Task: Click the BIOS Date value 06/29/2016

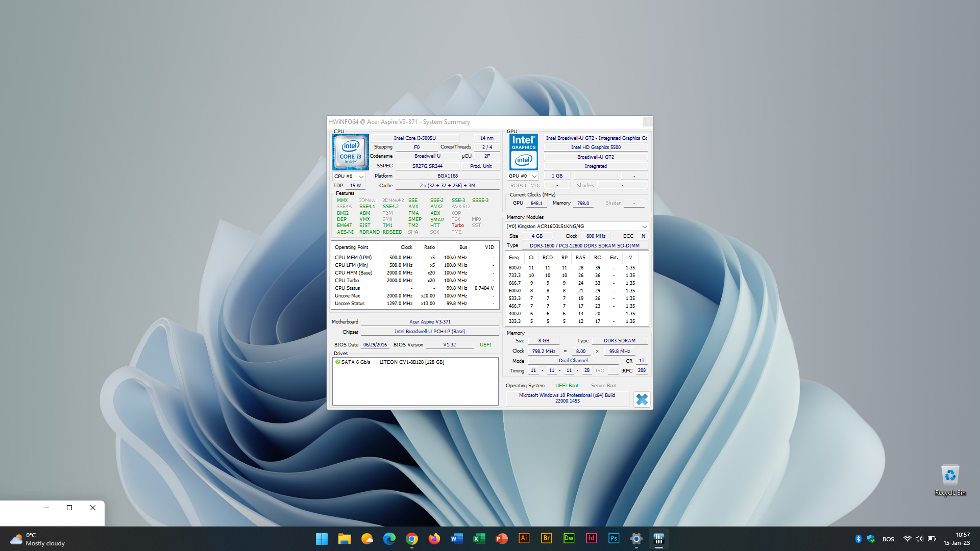Action: [375, 345]
